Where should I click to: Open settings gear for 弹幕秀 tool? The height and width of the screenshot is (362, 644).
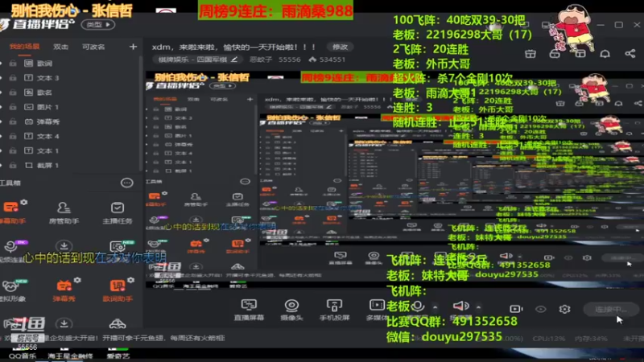click(x=77, y=280)
